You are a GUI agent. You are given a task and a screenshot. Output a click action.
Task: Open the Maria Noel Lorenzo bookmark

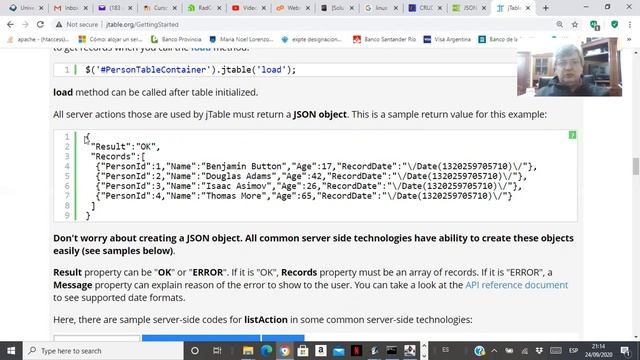[241, 39]
